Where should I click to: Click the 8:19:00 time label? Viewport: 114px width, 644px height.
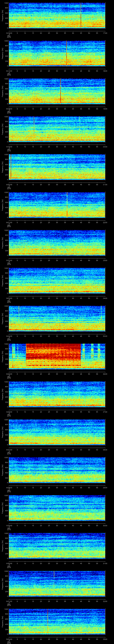coord(9,147)
